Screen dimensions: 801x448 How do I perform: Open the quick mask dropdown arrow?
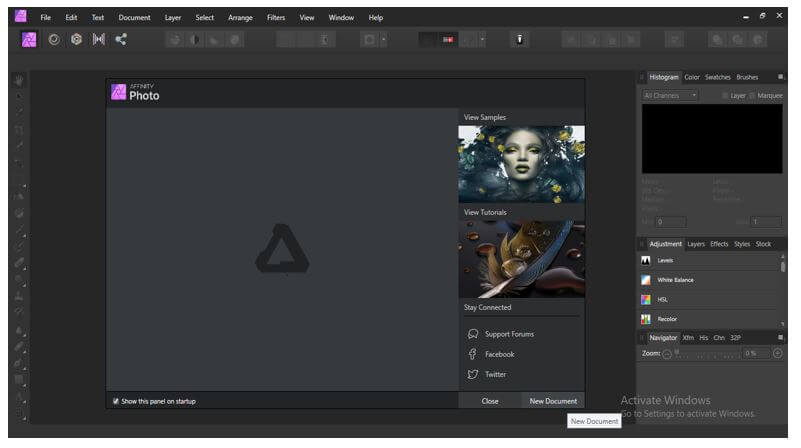(x=384, y=39)
